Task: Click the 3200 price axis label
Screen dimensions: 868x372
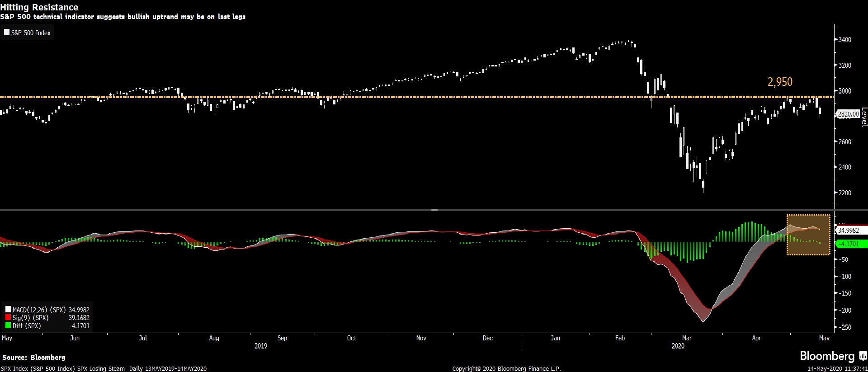Action: coord(844,65)
